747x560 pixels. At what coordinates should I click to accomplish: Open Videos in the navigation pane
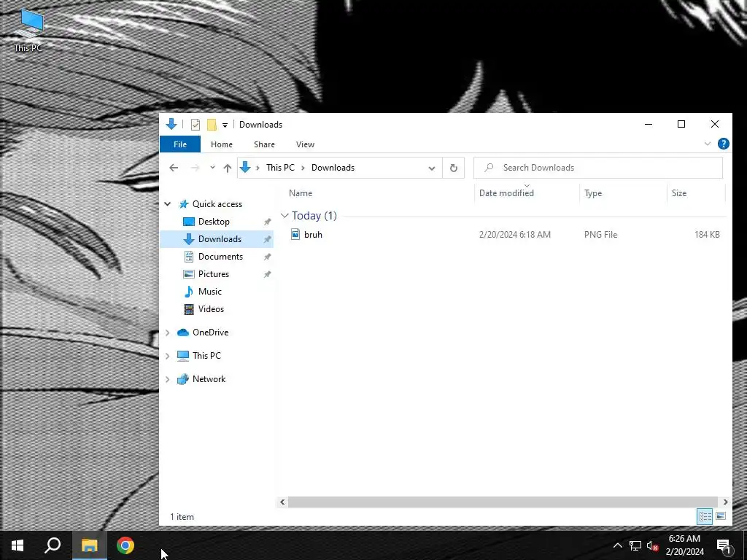coord(211,309)
